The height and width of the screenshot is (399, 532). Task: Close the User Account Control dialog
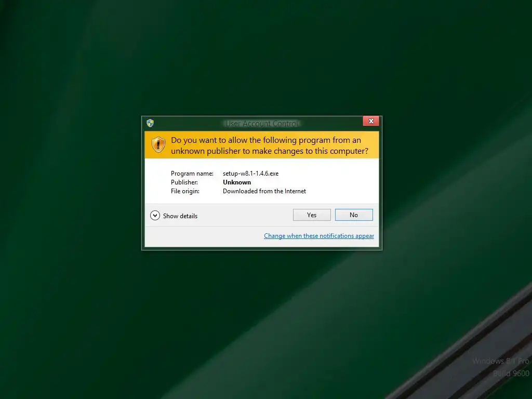pos(371,121)
